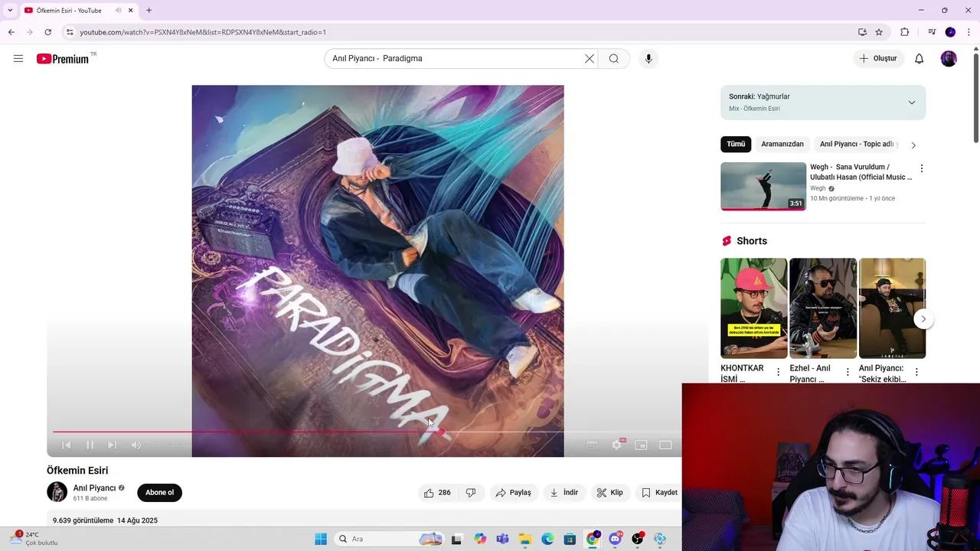980x551 pixels.
Task: Click the Create (Oluştur) button
Action: coord(878,59)
